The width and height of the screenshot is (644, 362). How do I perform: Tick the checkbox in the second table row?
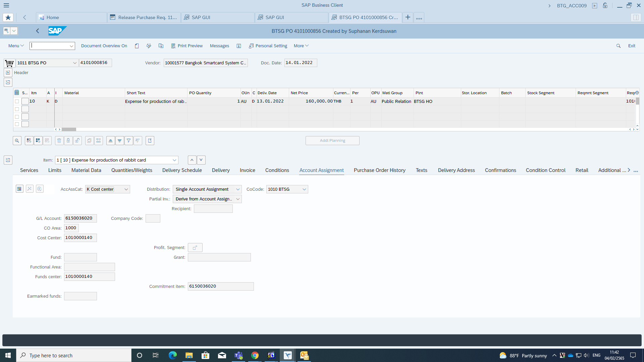[17, 109]
